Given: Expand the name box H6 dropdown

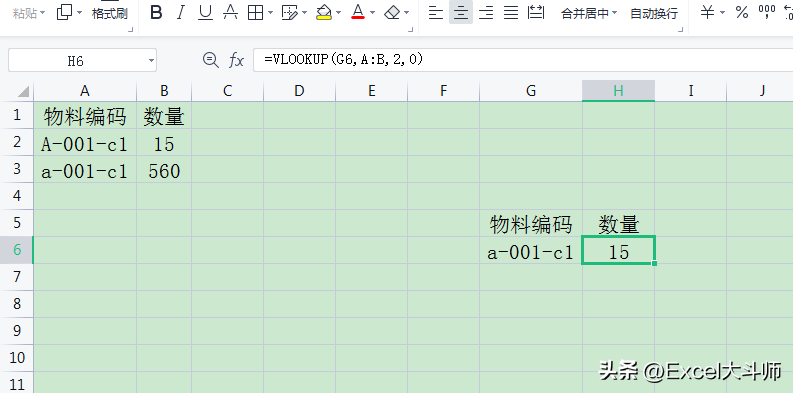Looking at the screenshot, I should point(151,61).
